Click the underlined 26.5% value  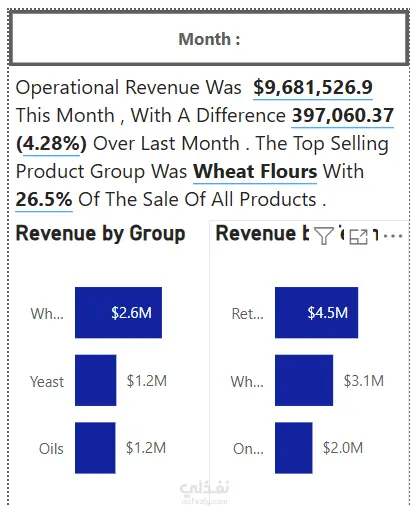pyautogui.click(x=44, y=199)
